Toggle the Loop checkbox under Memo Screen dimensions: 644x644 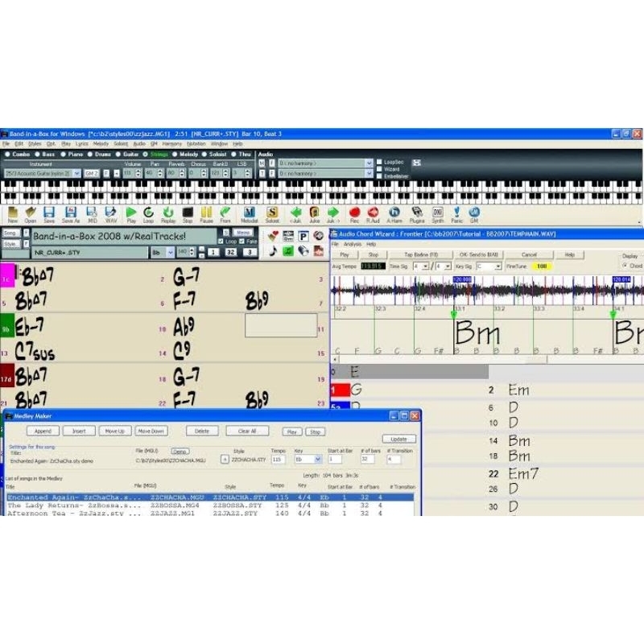[x=222, y=242]
